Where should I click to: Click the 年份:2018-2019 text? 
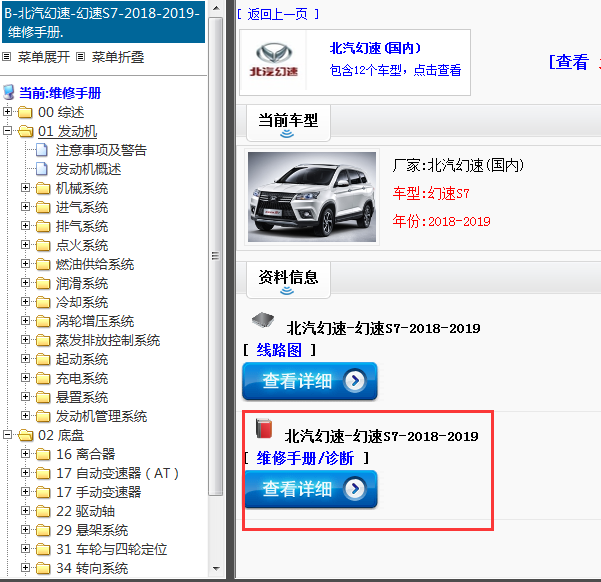442,221
